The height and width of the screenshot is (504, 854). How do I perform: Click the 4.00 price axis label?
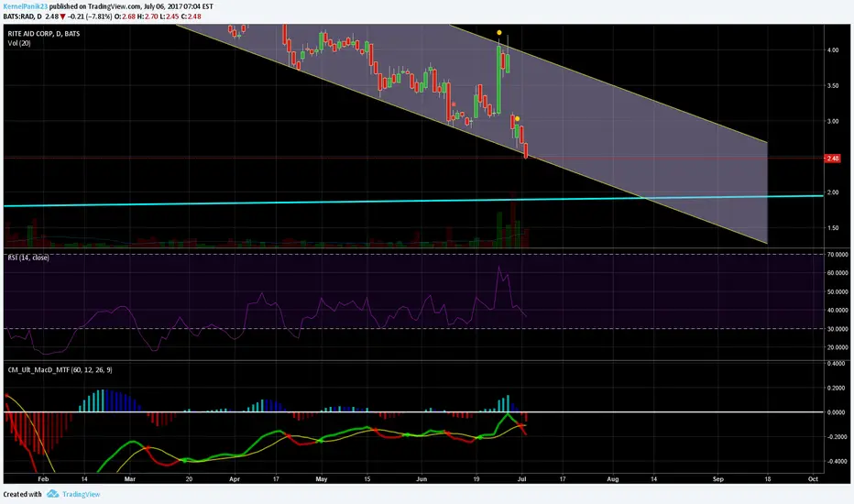[833, 50]
